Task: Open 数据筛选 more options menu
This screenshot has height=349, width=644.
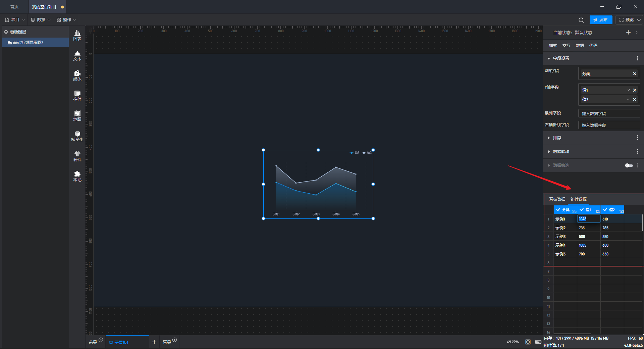Action: point(637,165)
